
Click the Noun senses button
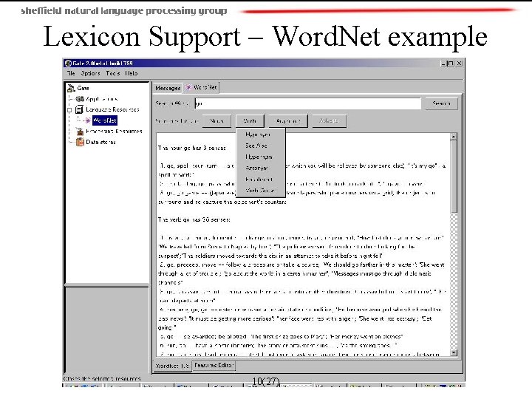click(216, 120)
